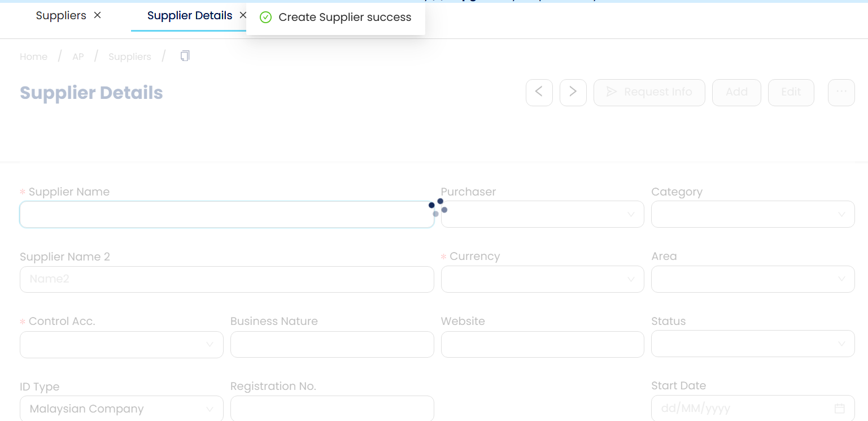This screenshot has height=421, width=868.
Task: Click the next record arrow button
Action: (x=573, y=92)
